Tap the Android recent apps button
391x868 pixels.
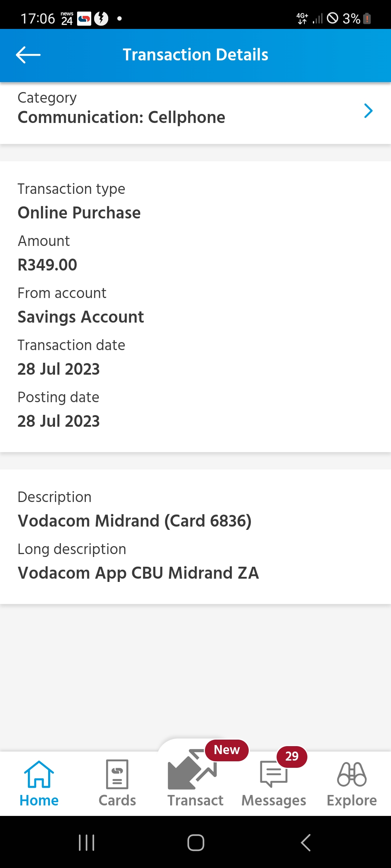coord(87,843)
